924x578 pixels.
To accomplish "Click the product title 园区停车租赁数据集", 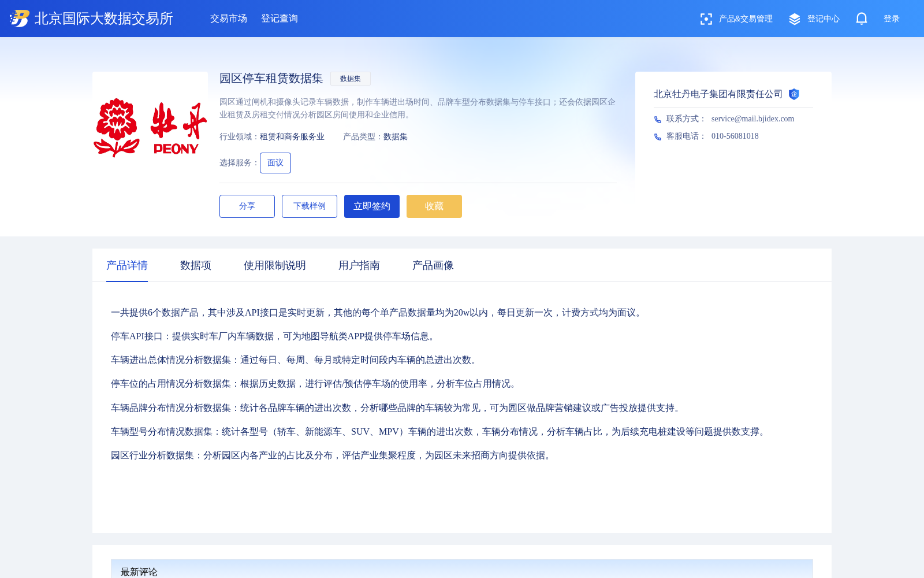I will [271, 79].
